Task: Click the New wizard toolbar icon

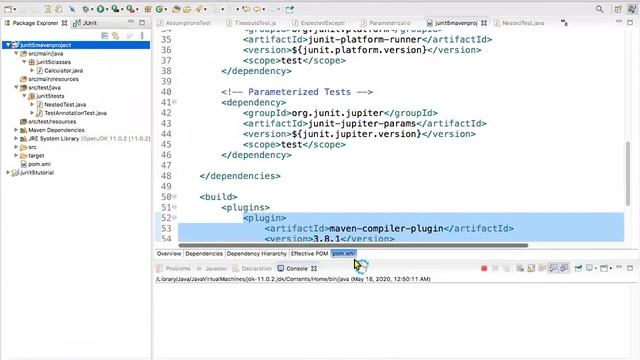Action: [8, 9]
